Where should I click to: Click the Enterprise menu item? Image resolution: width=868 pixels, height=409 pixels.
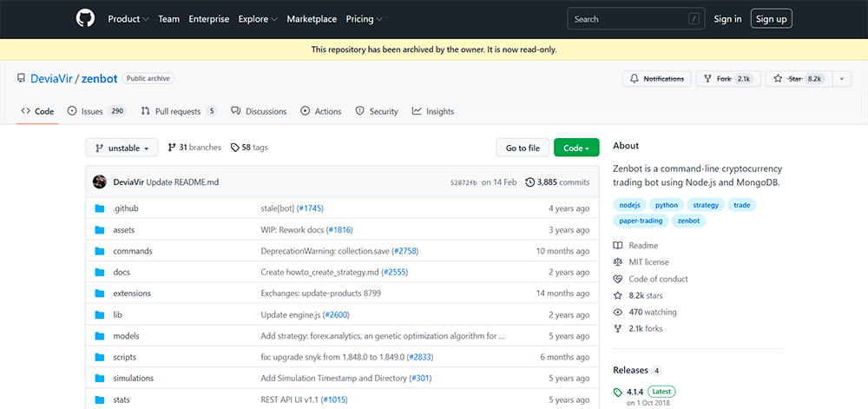tap(208, 19)
